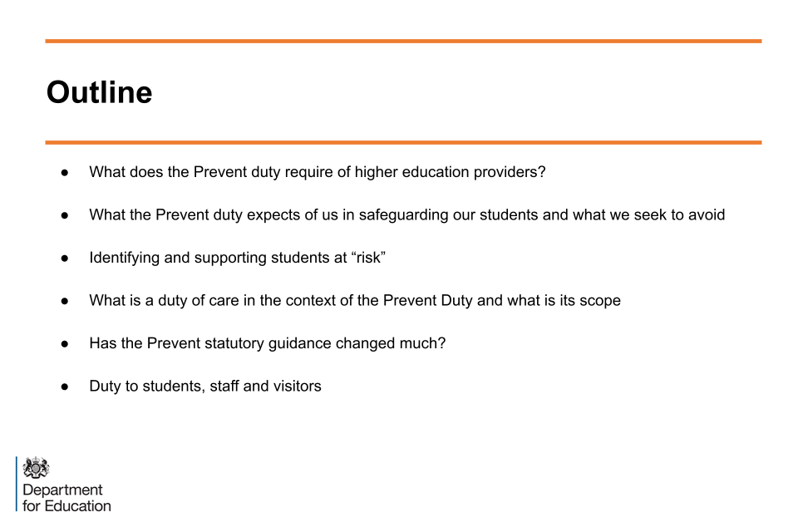Select the "Identifying and supporting students" bullet text
Image resolution: width=798 pixels, height=532 pixels.
(237, 258)
